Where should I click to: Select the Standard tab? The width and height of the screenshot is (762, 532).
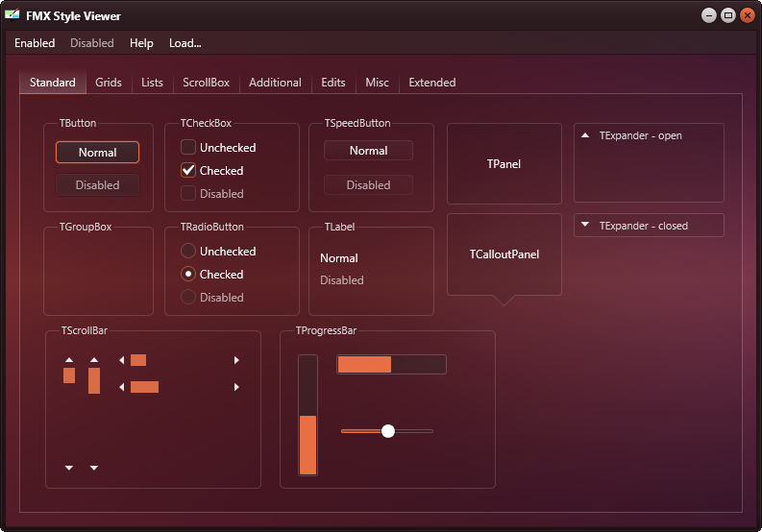click(53, 83)
